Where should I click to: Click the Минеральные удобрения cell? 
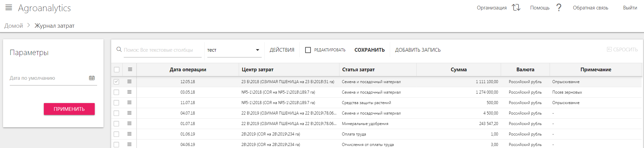click(378, 124)
